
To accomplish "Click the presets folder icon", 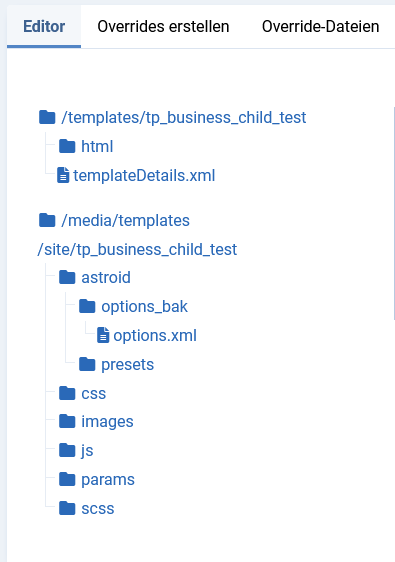I will coord(87,364).
